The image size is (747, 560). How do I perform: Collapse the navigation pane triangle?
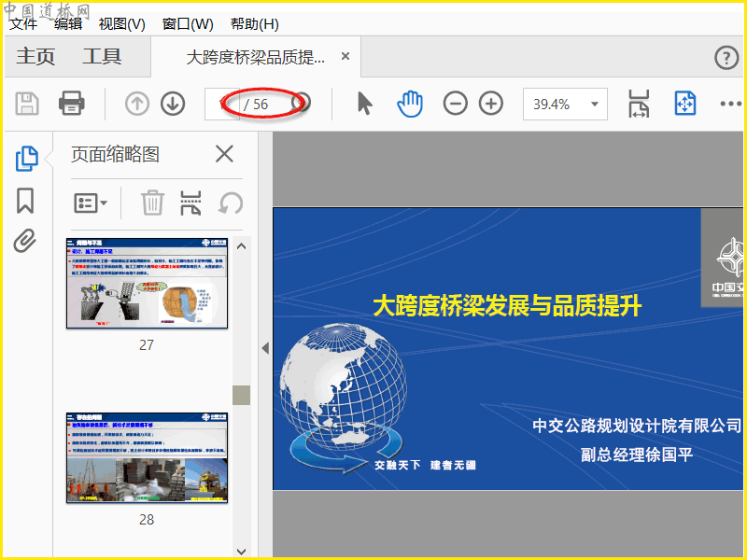[x=265, y=348]
